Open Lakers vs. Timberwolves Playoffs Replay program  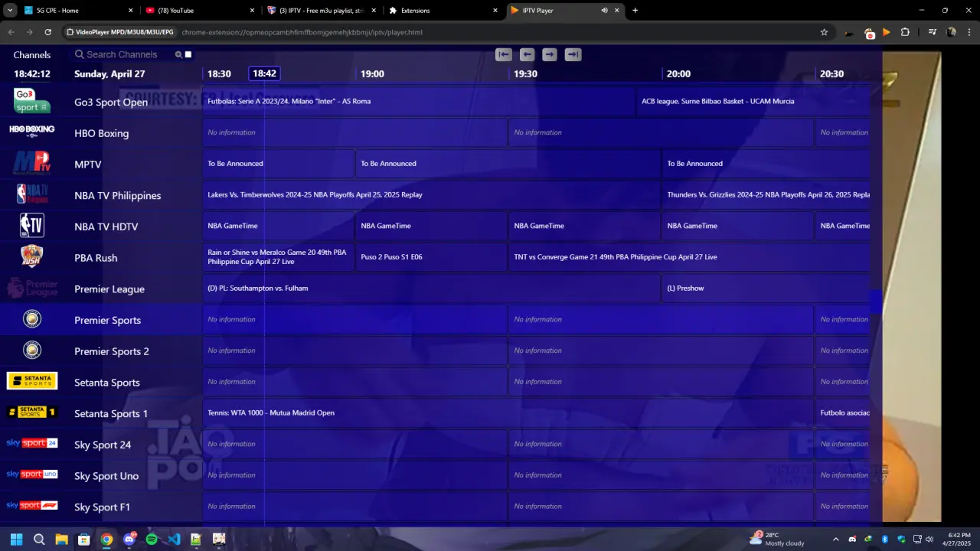[x=431, y=194]
